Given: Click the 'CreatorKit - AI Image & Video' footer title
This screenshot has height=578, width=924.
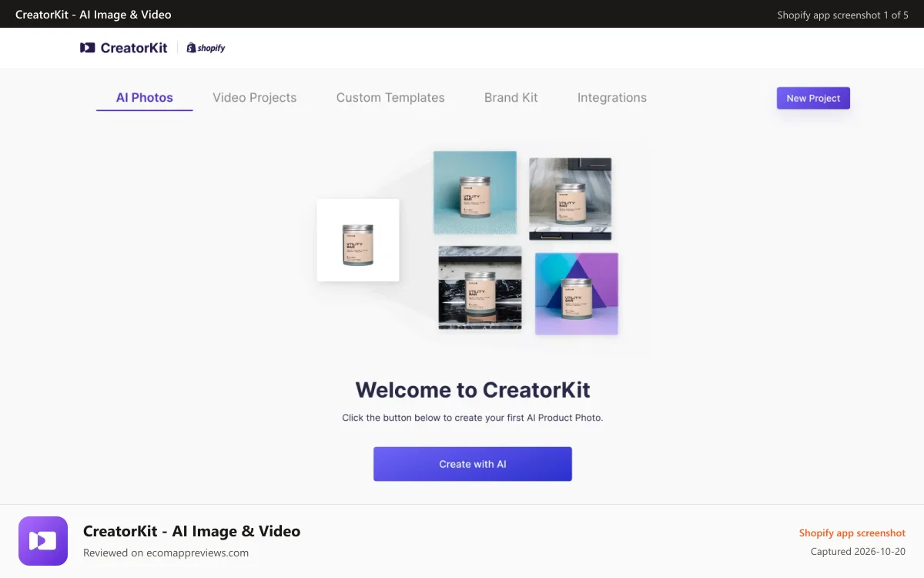Looking at the screenshot, I should (192, 531).
